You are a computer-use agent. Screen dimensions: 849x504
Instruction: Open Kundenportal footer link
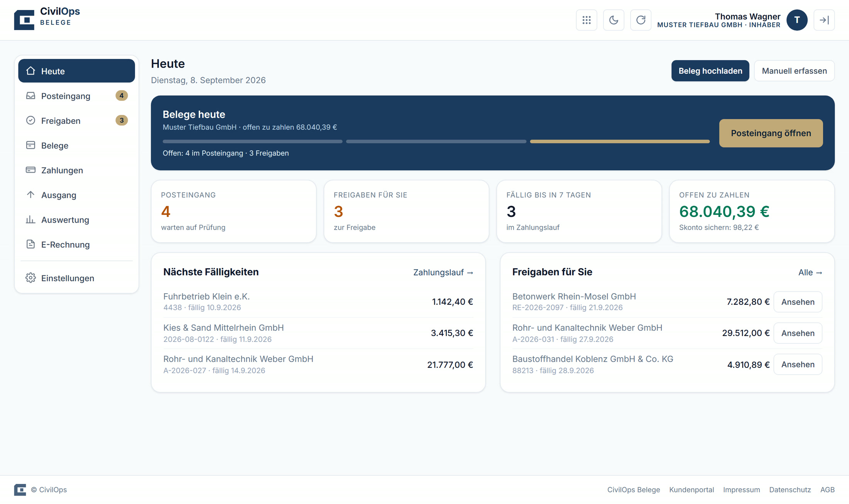(691, 490)
